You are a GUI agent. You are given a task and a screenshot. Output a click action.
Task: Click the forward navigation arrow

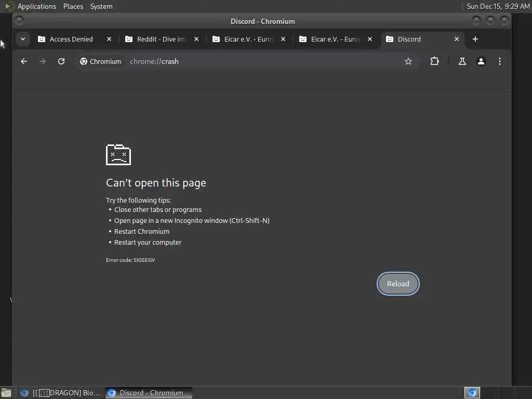coord(43,61)
